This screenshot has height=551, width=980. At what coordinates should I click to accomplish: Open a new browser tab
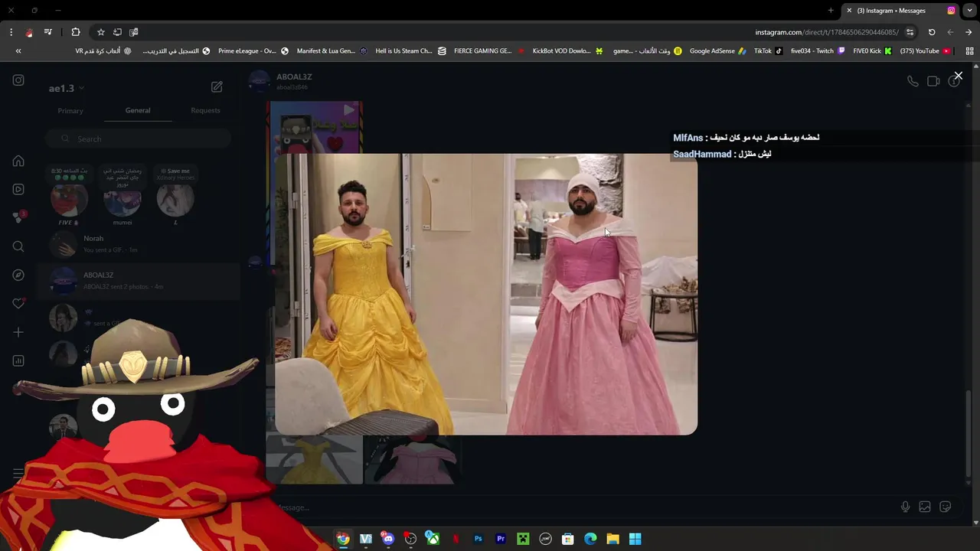pyautogui.click(x=831, y=11)
